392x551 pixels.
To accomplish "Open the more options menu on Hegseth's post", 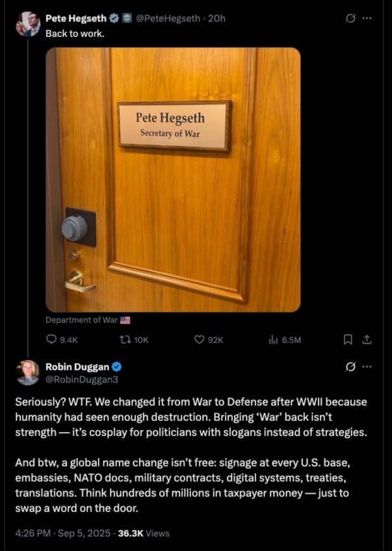I will pyautogui.click(x=367, y=18).
